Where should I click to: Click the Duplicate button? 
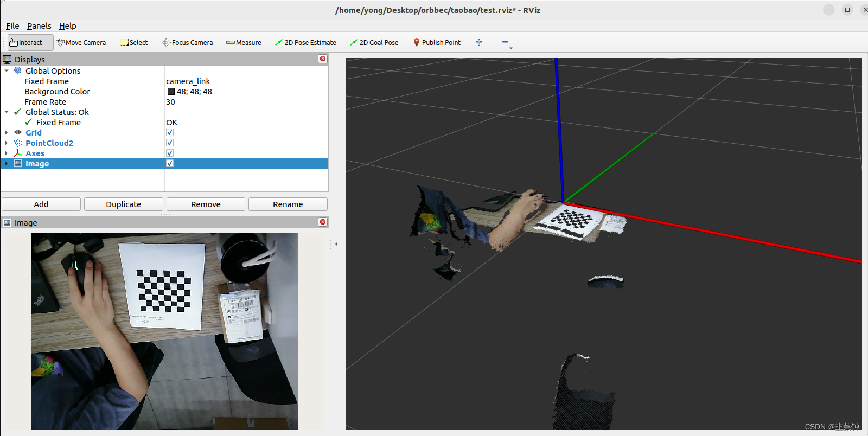click(124, 204)
